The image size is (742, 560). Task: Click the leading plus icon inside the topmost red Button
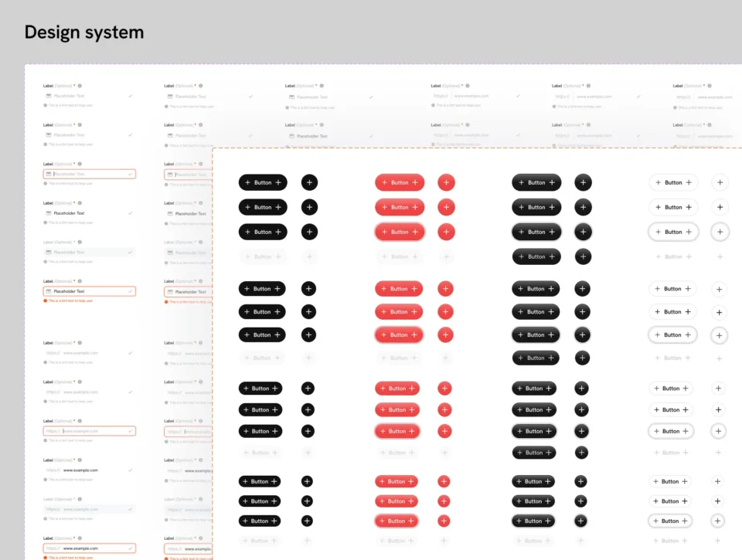384,182
